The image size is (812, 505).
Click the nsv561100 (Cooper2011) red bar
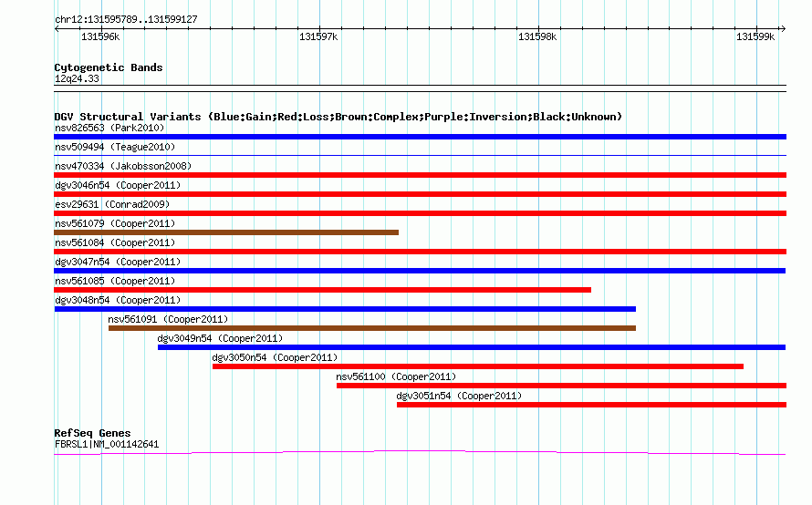point(561,386)
